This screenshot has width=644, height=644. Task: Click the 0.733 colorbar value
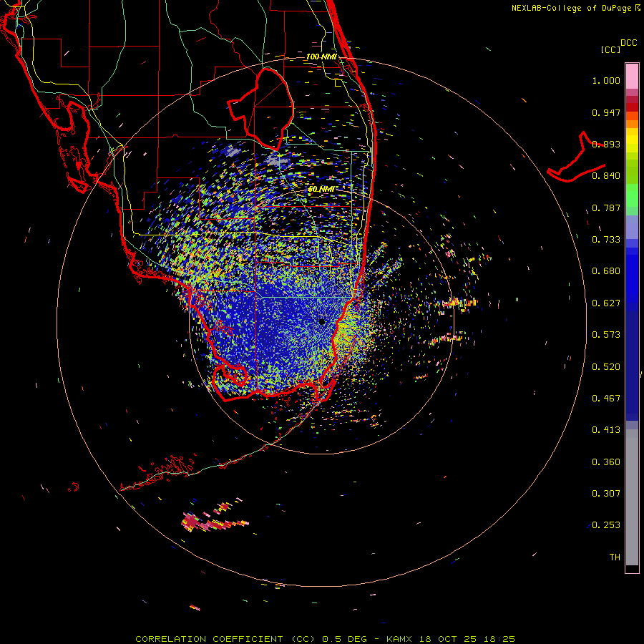click(x=606, y=240)
